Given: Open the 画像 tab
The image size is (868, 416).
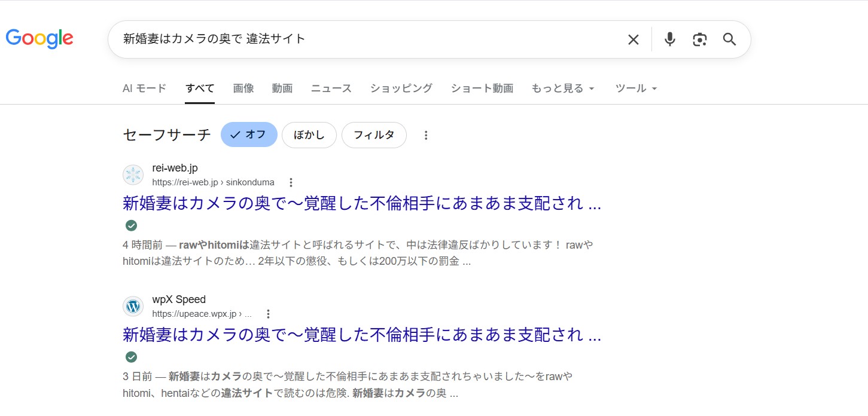Looking at the screenshot, I should click(x=243, y=88).
